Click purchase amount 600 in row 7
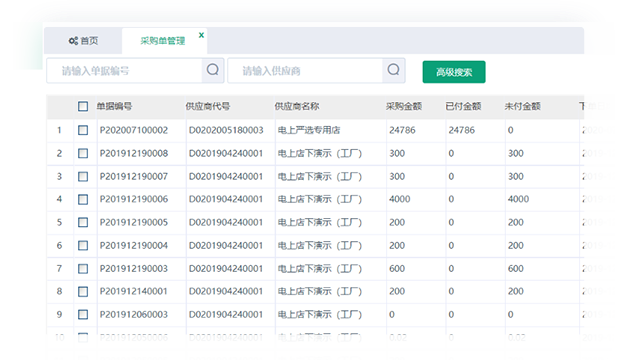640x360 pixels. click(397, 269)
